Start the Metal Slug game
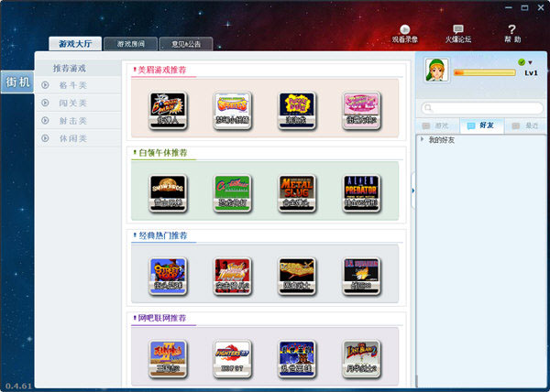Viewport: 550px width, 392px height. click(297, 193)
